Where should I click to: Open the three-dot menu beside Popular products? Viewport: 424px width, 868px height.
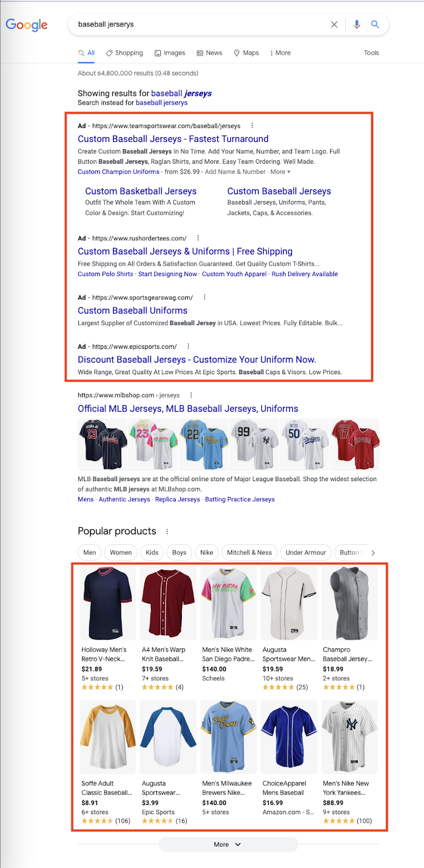(167, 532)
